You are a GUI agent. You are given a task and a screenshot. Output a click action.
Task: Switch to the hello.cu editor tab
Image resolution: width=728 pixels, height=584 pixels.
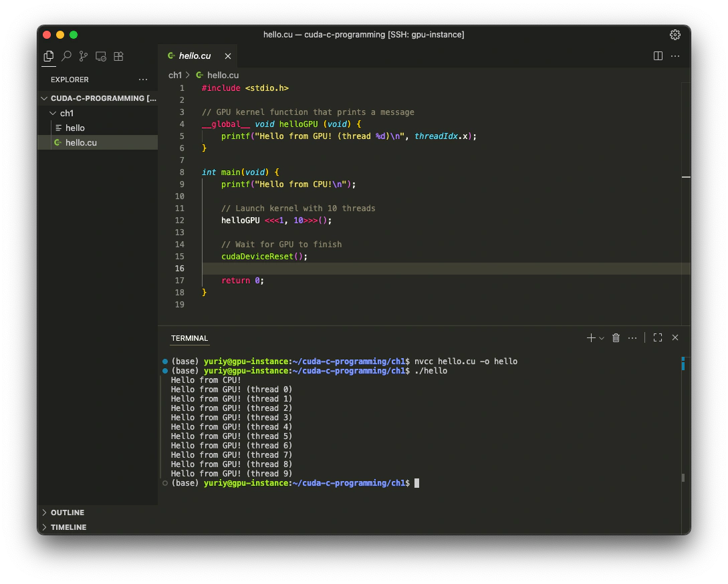coord(194,56)
